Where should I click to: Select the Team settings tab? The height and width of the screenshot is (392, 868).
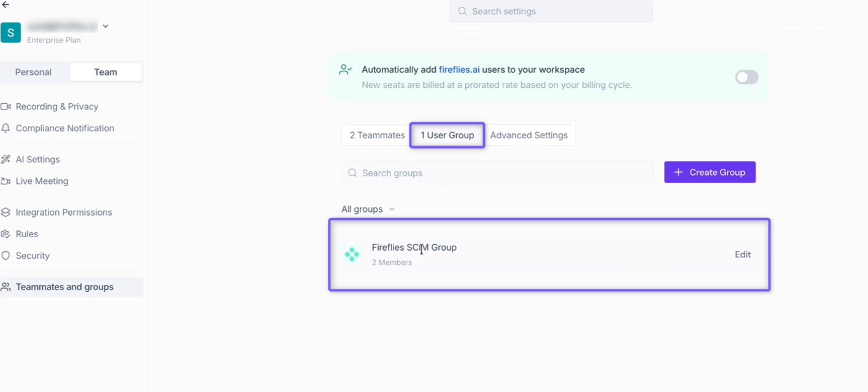click(106, 72)
